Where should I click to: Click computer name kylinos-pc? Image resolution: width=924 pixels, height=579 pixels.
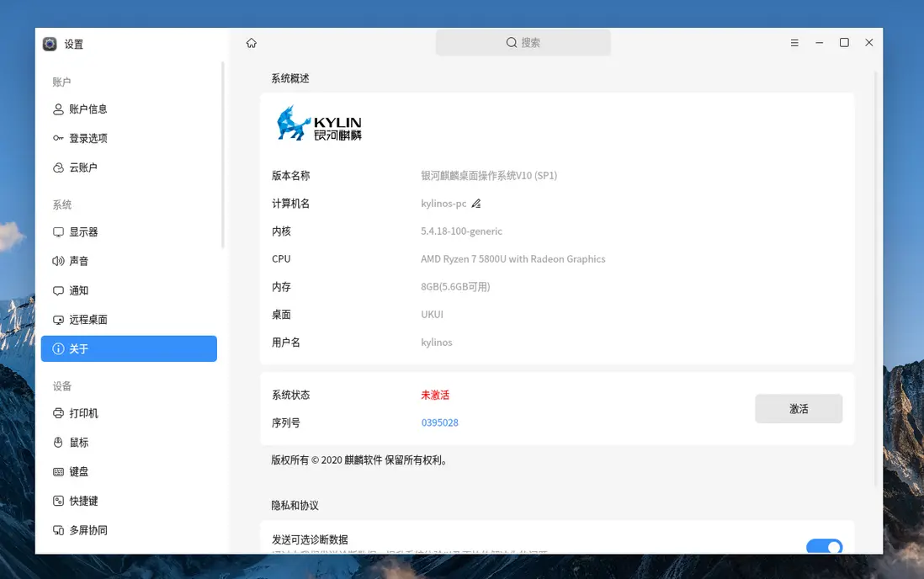(x=443, y=204)
